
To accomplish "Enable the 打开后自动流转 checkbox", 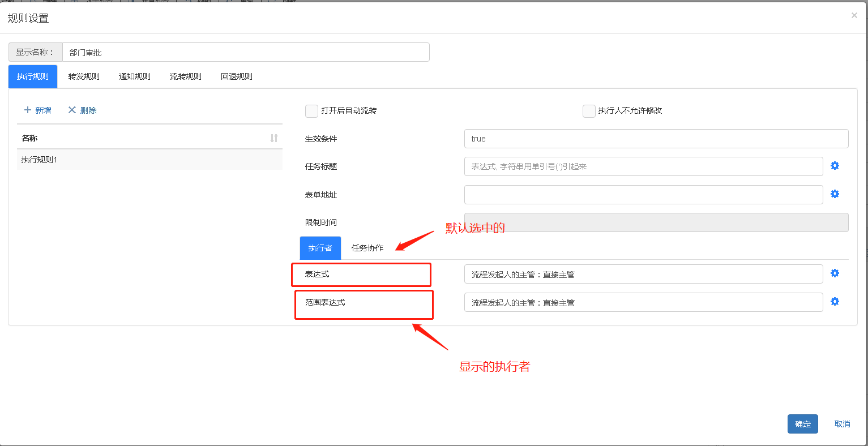I will tap(311, 111).
